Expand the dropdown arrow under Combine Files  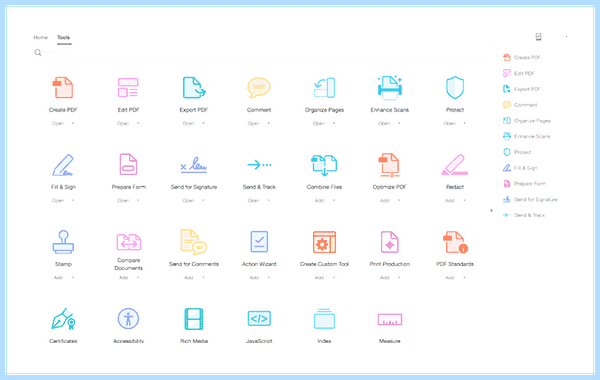point(334,200)
